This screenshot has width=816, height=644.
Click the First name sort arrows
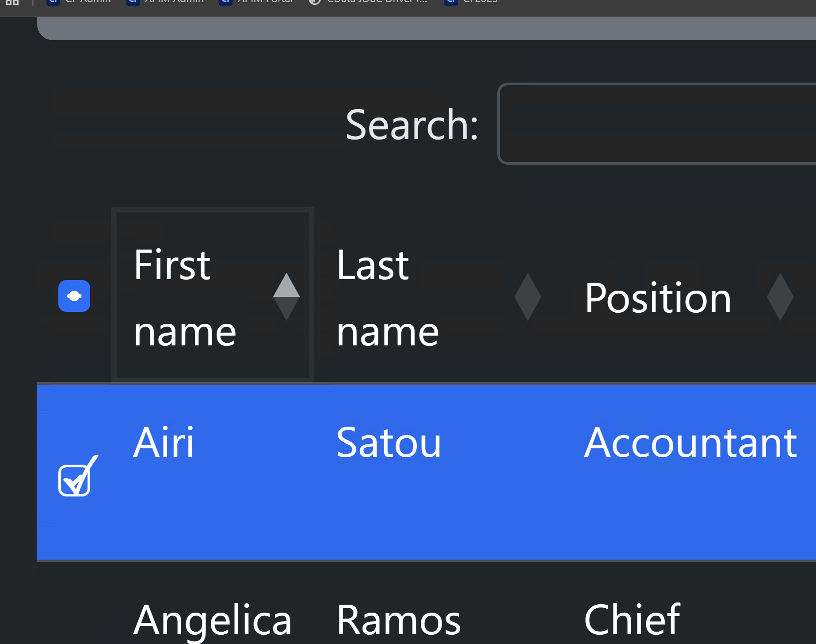286,296
